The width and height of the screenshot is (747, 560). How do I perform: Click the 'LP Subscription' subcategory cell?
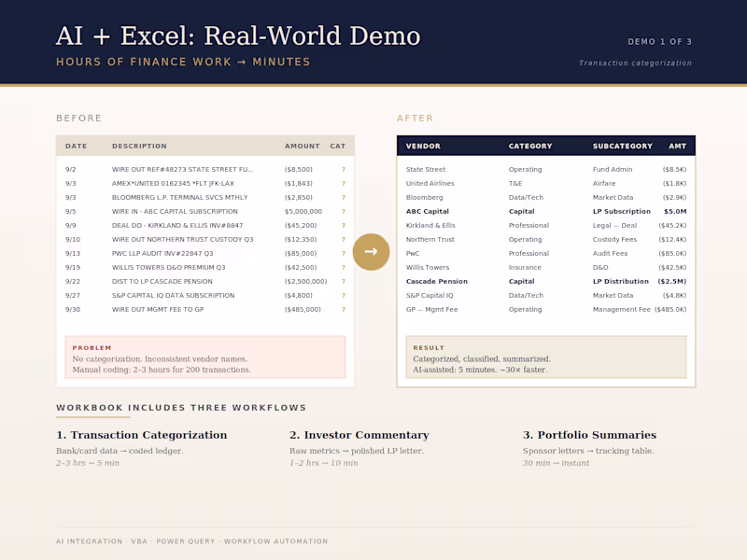(622, 212)
